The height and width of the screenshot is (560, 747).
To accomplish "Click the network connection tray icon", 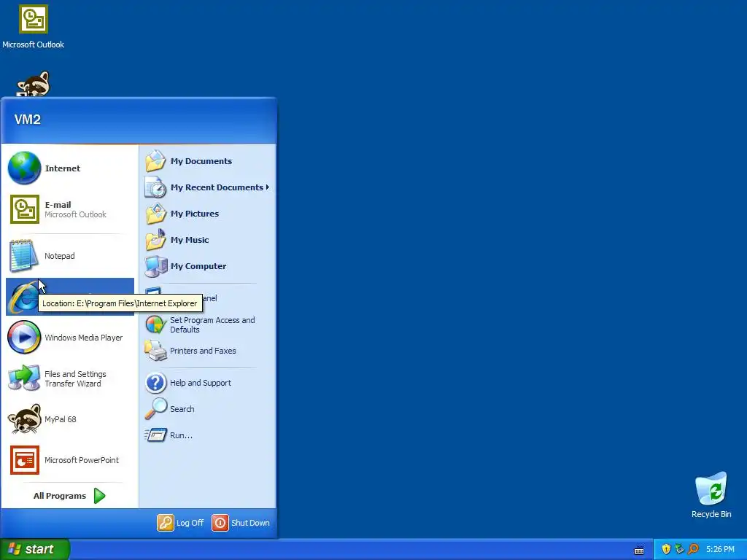I will [x=679, y=549].
